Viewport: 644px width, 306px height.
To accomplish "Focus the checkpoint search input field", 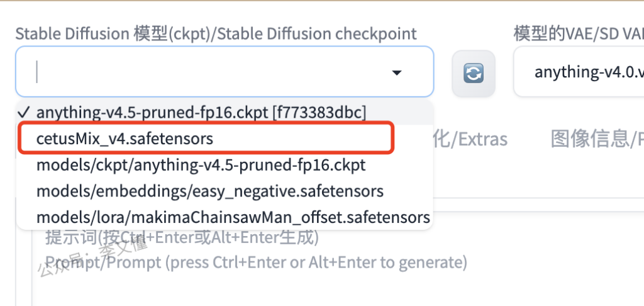I will click(208, 72).
